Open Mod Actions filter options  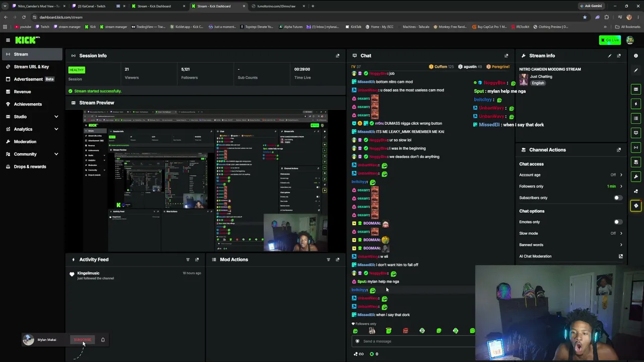coord(329,259)
